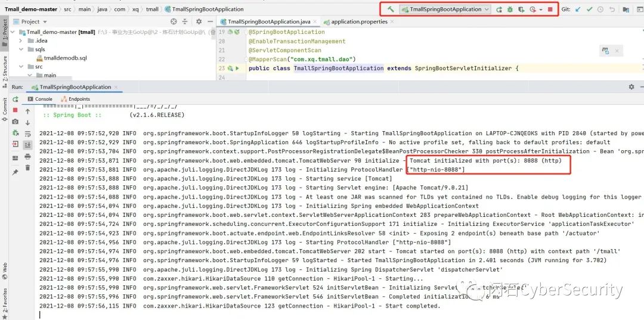Viewport: 644px width, 320px height.
Task: Open the 1: Project side tool window
Action: (x=5, y=33)
